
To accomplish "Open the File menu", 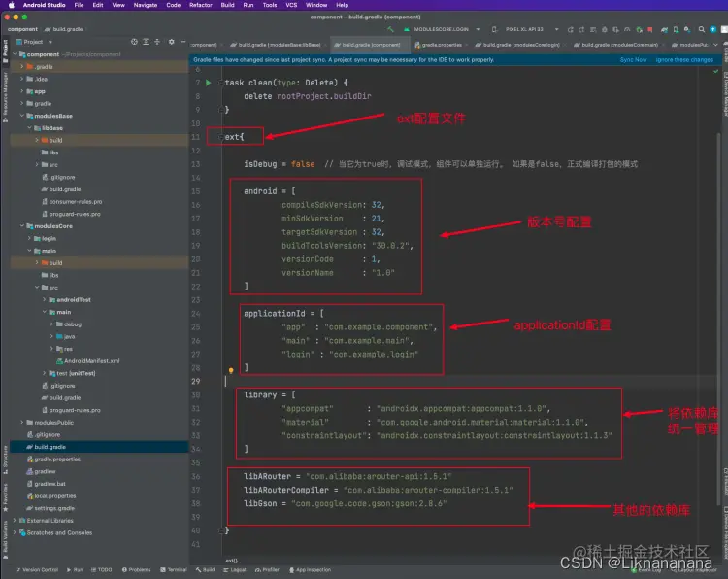I will pos(79,5).
